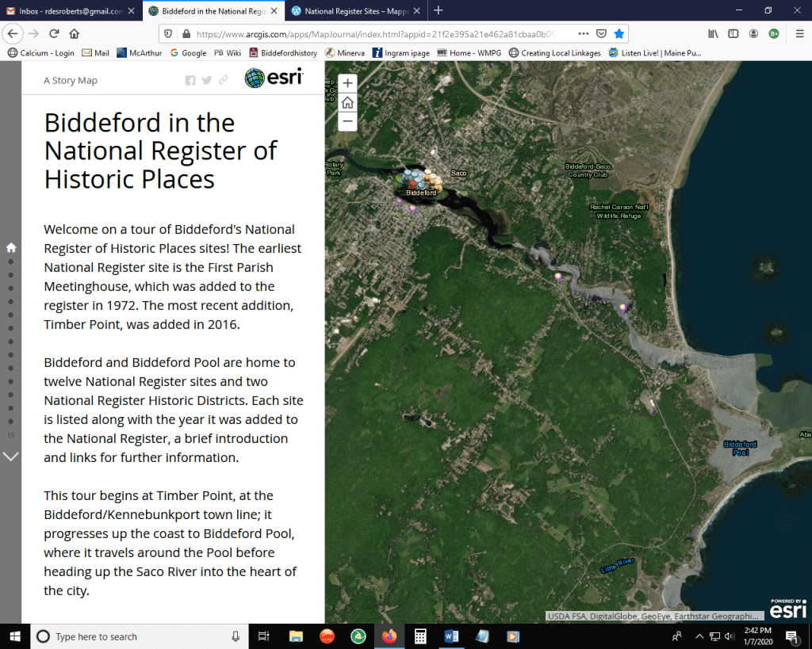Zoom out on the map
Viewport: 812px width, 649px height.
click(347, 121)
